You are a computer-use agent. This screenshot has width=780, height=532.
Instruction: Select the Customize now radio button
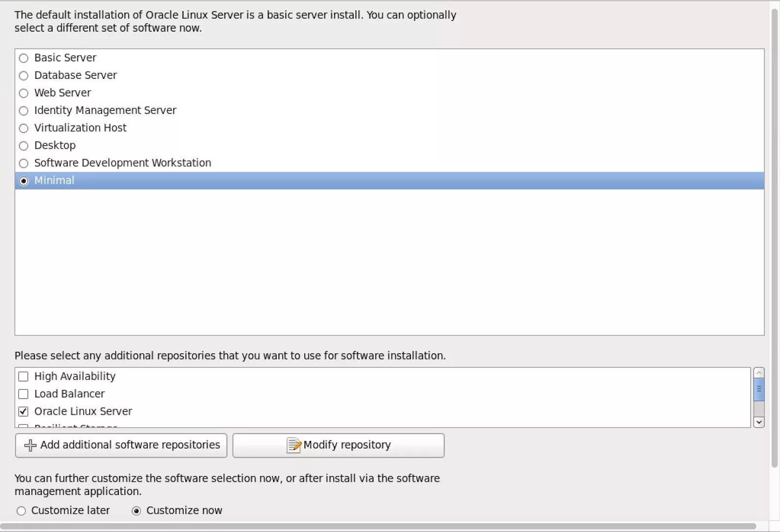point(136,511)
